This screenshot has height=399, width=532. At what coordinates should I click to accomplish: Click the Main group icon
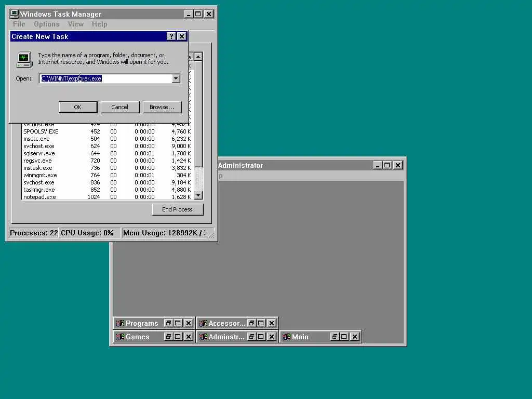click(x=286, y=337)
